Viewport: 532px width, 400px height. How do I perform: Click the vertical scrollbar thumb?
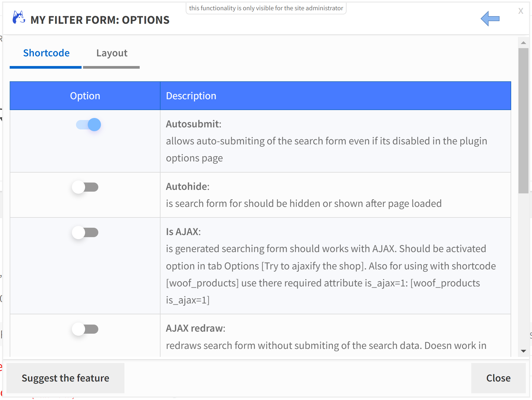pos(523,121)
